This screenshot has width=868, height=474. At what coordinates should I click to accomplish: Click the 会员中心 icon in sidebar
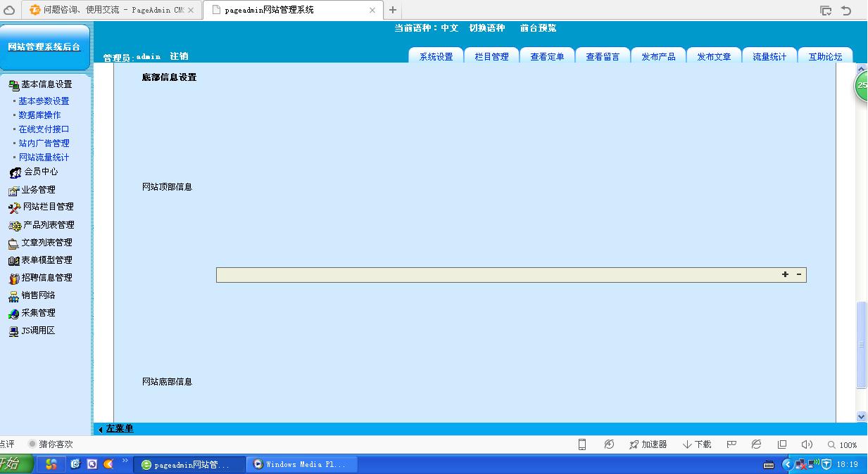[15, 172]
